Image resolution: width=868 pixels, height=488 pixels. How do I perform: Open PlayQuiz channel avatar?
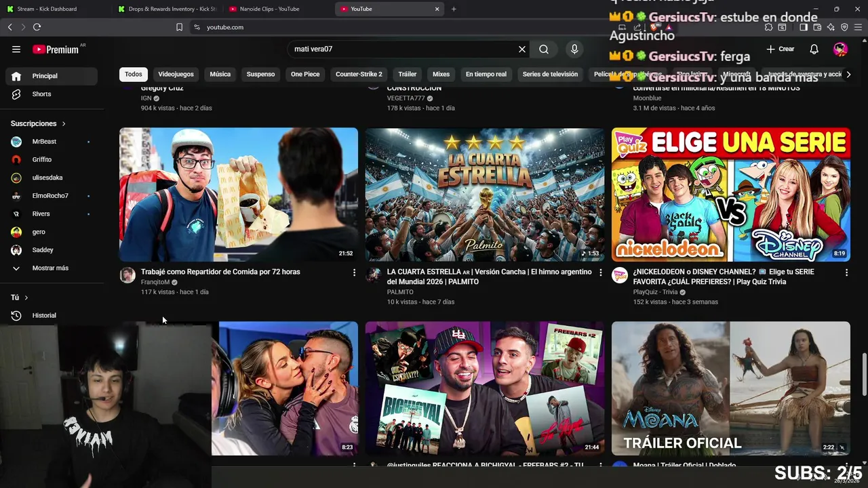[x=619, y=274]
